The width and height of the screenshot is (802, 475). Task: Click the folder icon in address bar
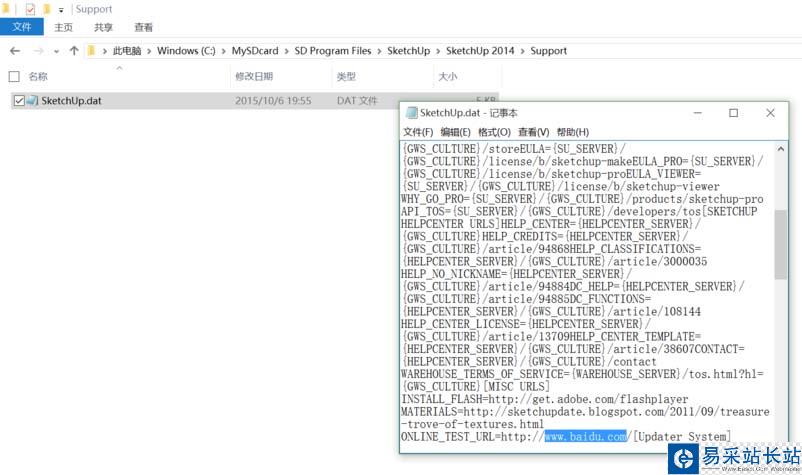pyautogui.click(x=92, y=51)
